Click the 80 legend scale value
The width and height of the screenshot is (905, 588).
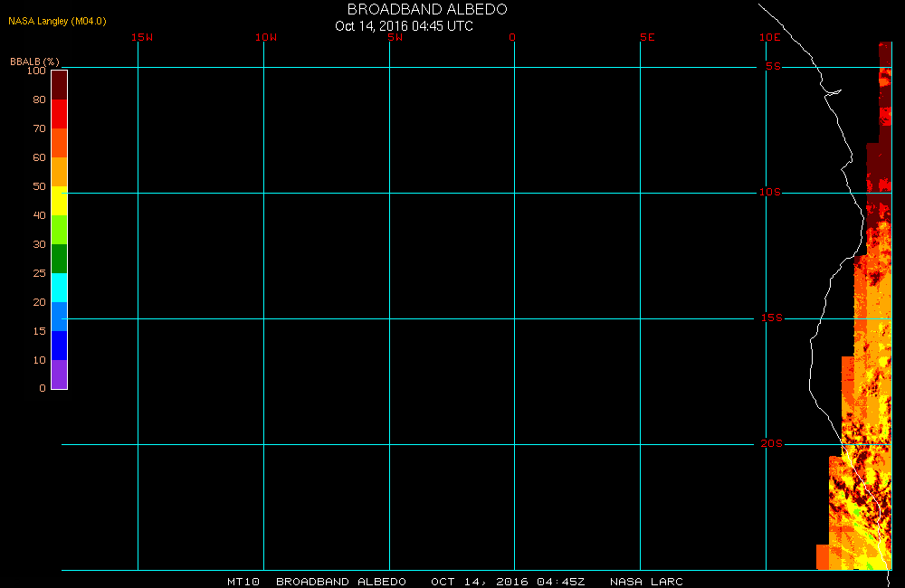[x=39, y=100]
